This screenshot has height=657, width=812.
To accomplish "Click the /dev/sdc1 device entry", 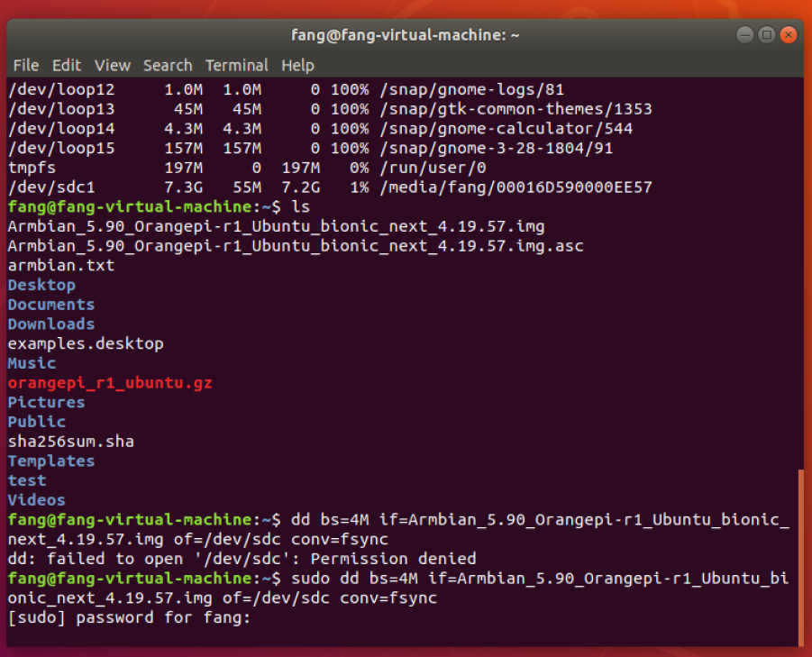I will click(x=51, y=187).
